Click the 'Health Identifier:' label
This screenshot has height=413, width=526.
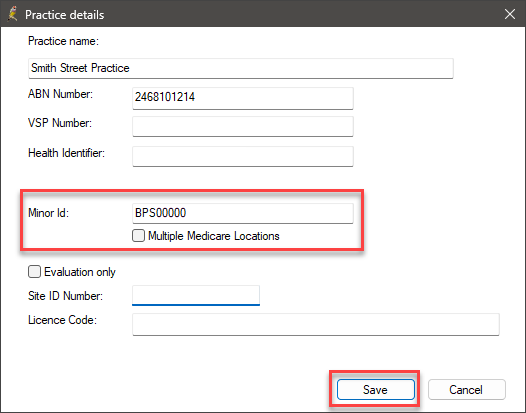point(66,153)
